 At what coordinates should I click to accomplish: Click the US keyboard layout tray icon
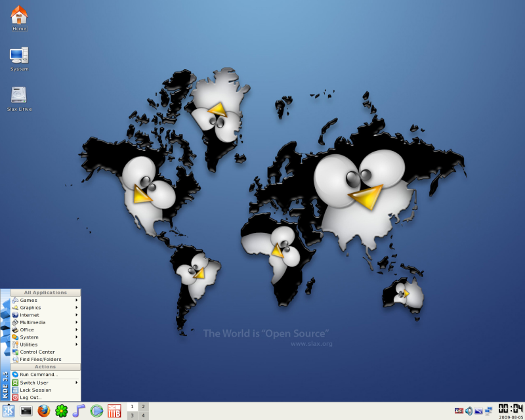459,411
